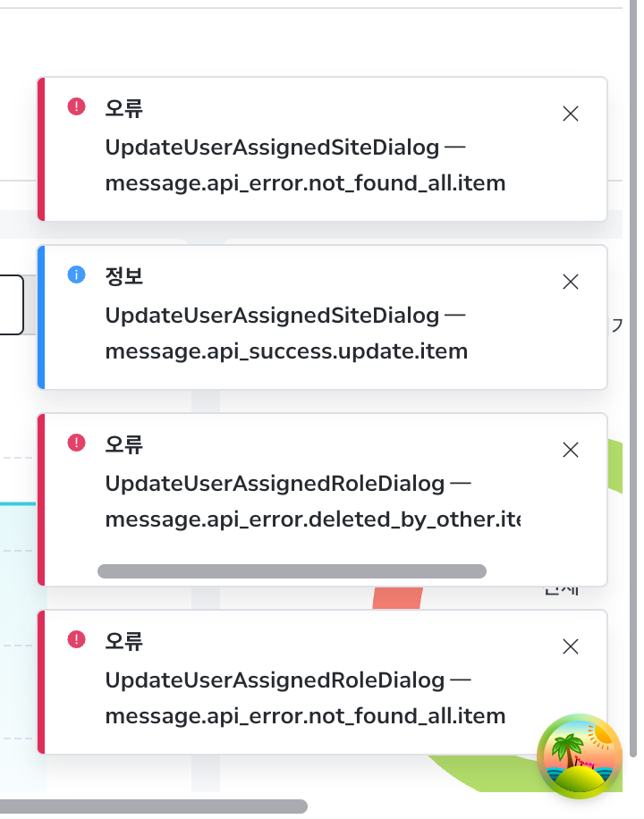The image size is (644, 819).
Task: Click the red error icon on deleted_by_other toast
Action: pyautogui.click(x=76, y=443)
